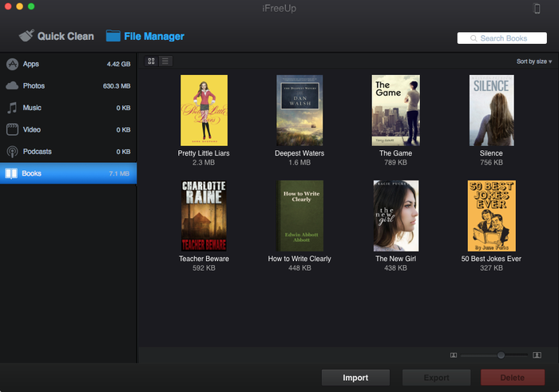Click the iPhone device icon in title bar
Screen dimensions: 559x392
click(537, 8)
